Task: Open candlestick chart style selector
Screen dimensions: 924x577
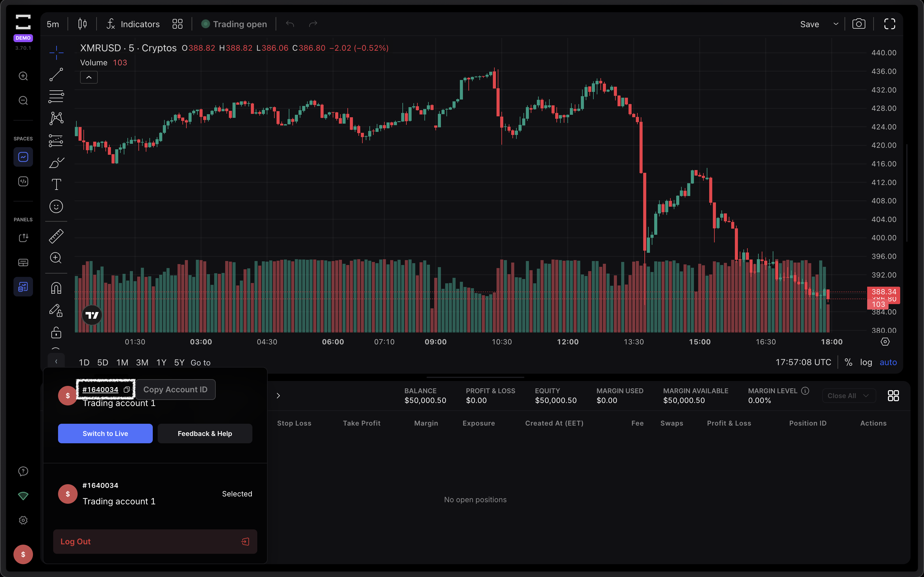Action: (x=82, y=24)
